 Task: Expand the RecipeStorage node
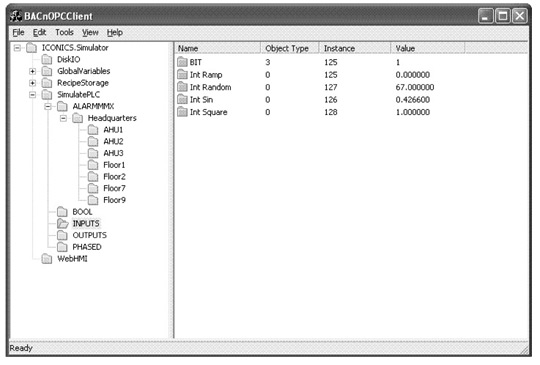[32, 83]
